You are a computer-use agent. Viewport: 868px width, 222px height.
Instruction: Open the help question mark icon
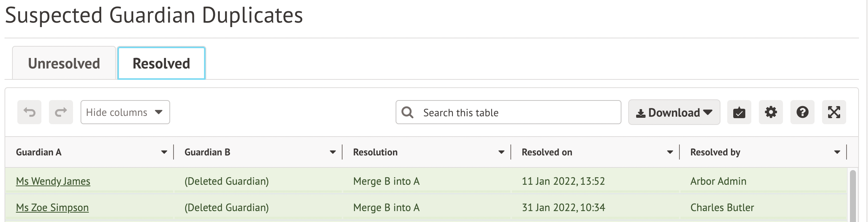[x=803, y=112]
